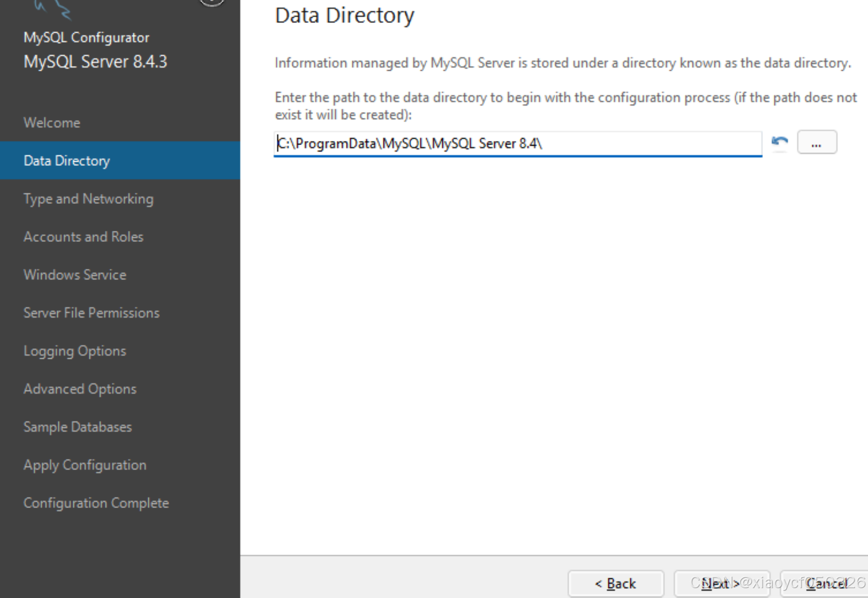The image size is (868, 598).
Task: Jump to the Windows Service step
Action: [x=75, y=275]
